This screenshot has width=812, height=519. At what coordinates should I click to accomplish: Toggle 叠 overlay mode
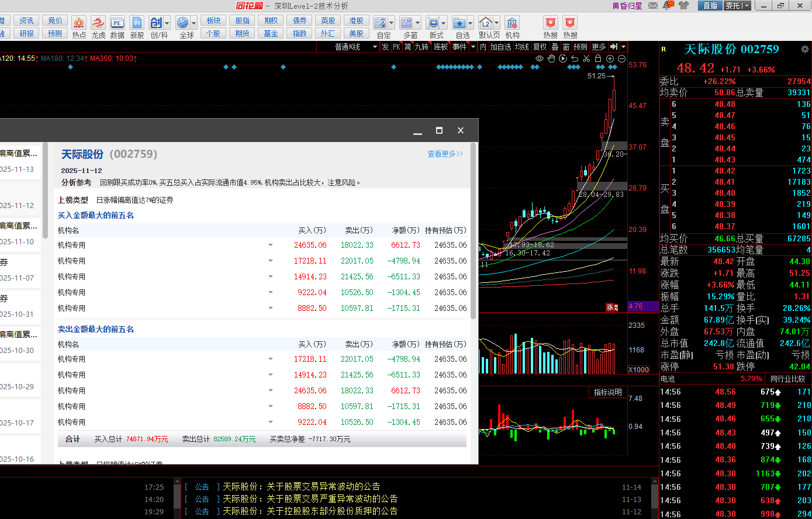coord(555,47)
